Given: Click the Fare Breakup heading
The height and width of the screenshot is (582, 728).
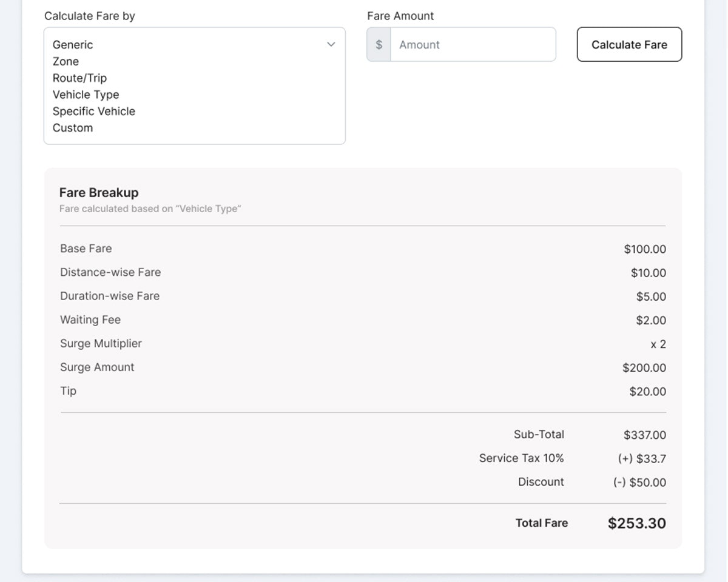Looking at the screenshot, I should [x=99, y=193].
